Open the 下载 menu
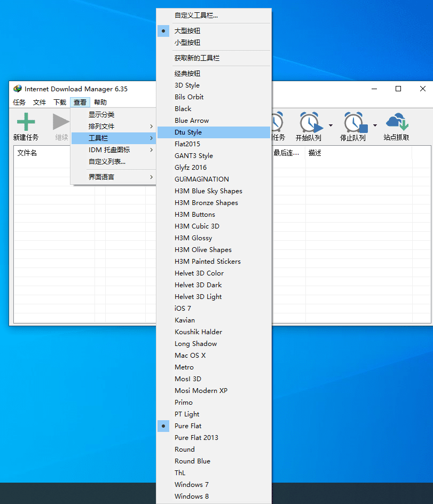Viewport: 433px width, 504px height. tap(60, 102)
